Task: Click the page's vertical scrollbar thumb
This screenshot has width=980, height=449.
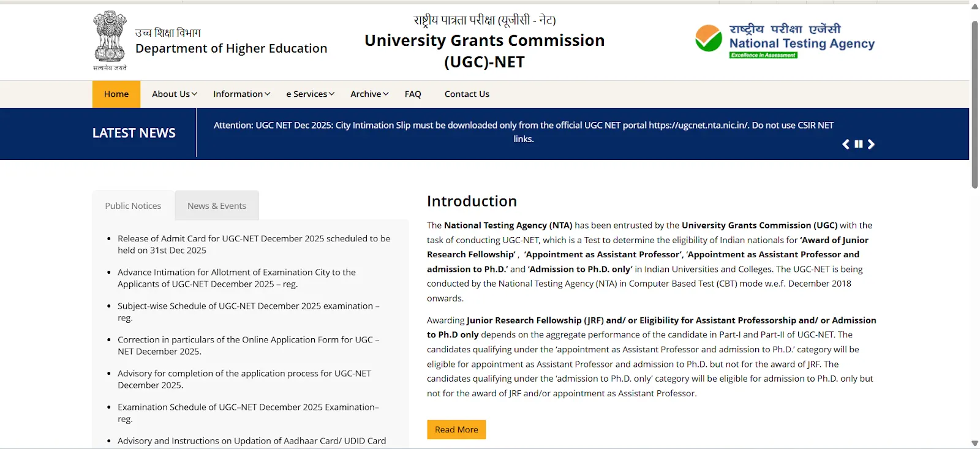Action: 974,104
